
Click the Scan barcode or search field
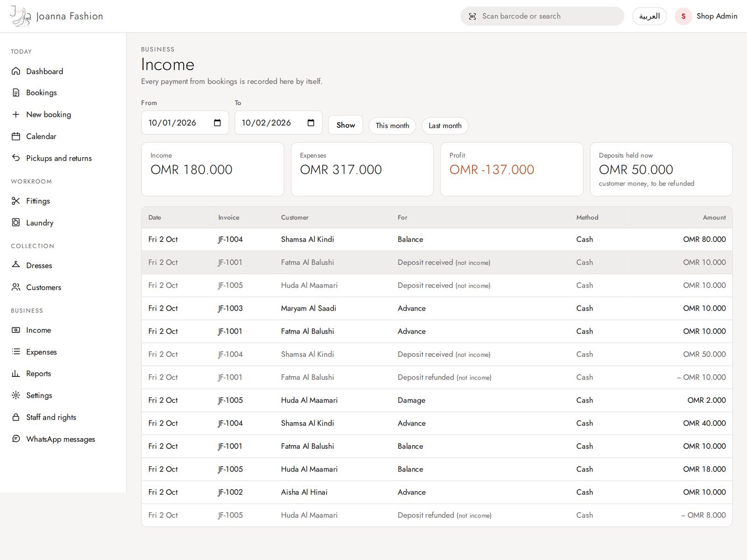pos(542,16)
